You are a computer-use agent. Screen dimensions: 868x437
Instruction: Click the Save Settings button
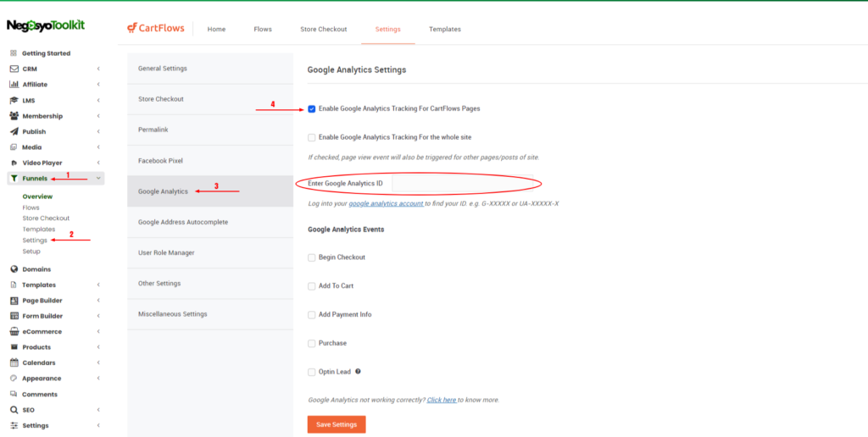(337, 424)
